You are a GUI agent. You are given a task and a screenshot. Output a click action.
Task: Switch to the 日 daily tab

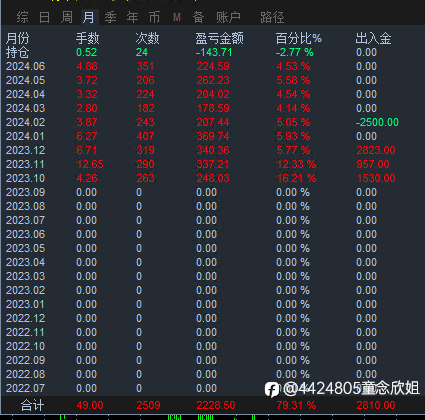coord(44,17)
